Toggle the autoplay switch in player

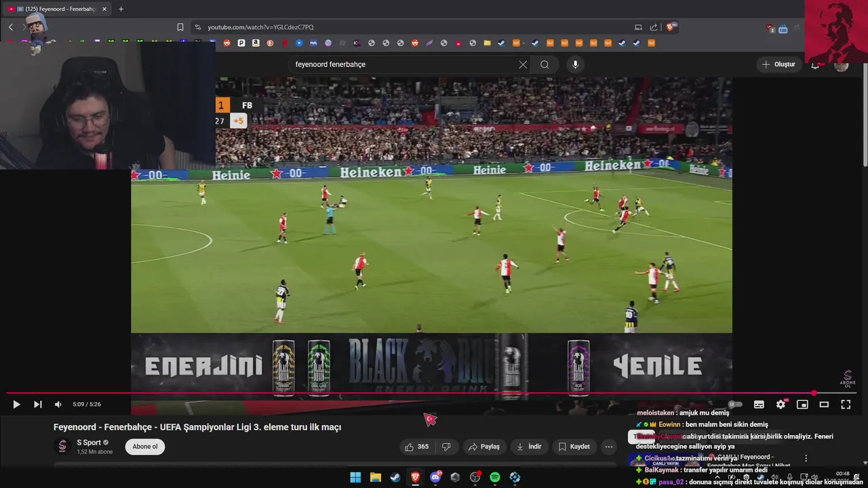pos(735,405)
